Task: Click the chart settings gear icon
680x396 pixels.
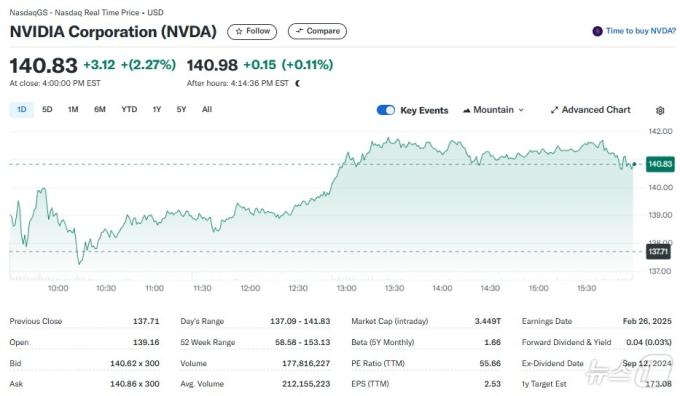Action: point(660,110)
